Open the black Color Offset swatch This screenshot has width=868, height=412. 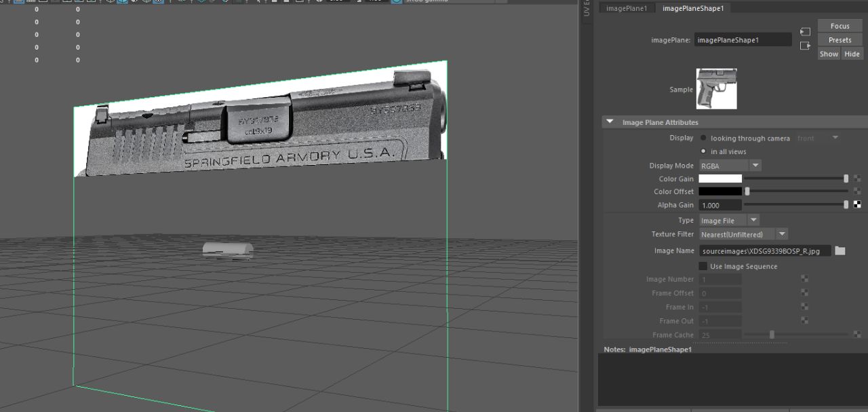pos(720,191)
